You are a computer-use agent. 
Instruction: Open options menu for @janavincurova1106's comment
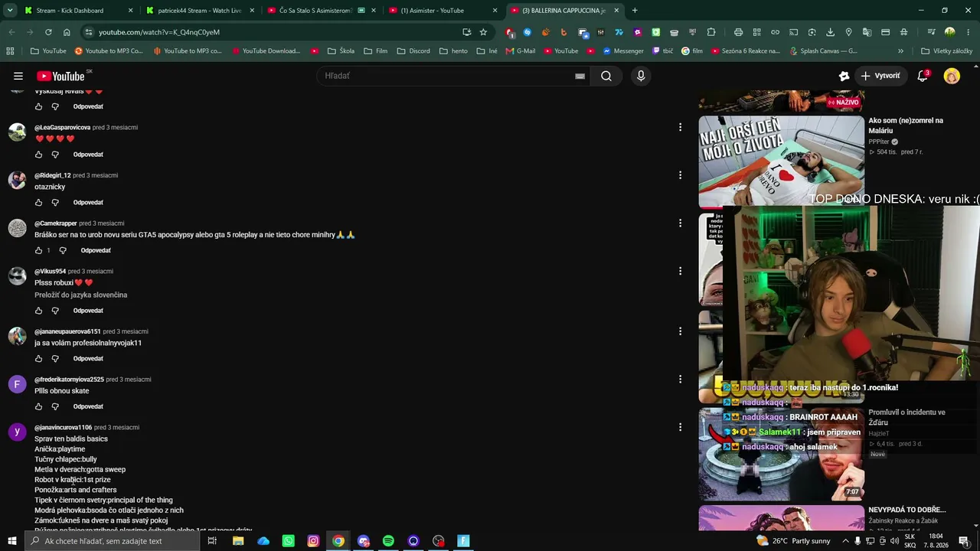click(x=680, y=427)
